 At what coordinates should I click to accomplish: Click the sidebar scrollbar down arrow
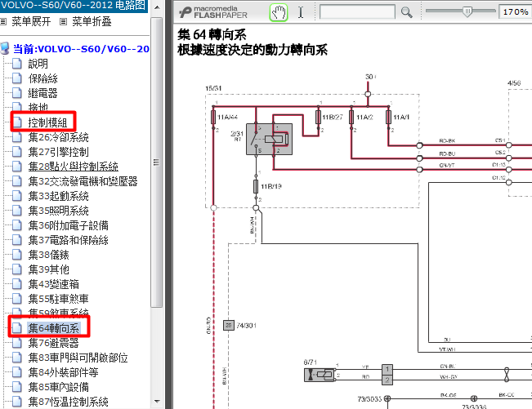(x=157, y=402)
